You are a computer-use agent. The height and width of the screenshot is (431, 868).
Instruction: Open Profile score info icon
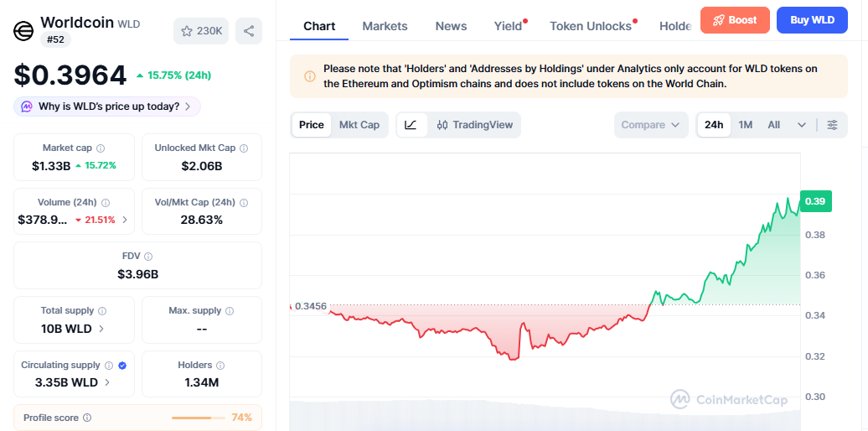87,418
